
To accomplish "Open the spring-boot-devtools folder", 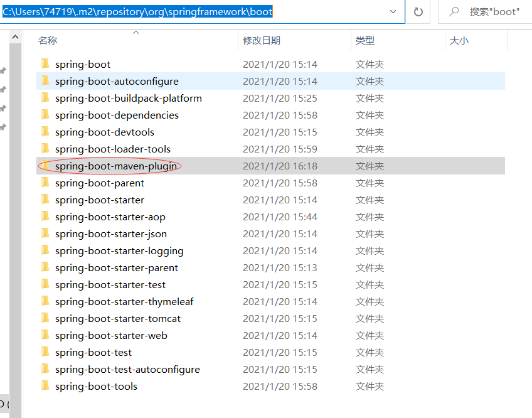I will [104, 132].
